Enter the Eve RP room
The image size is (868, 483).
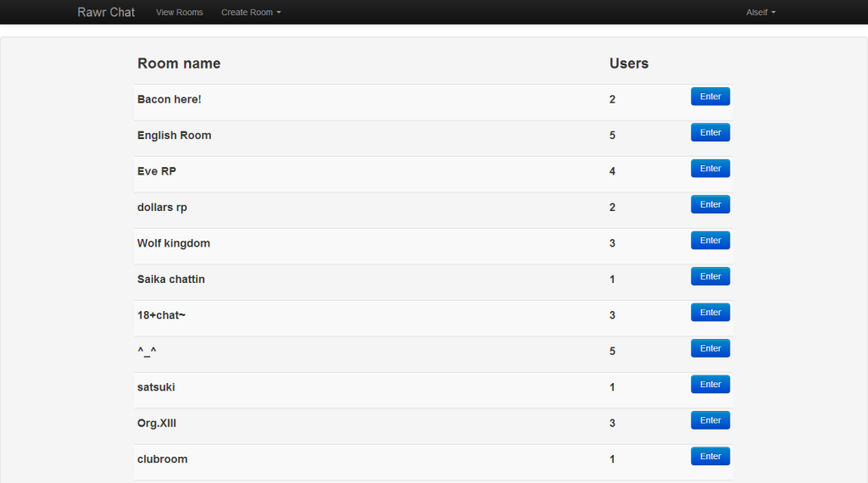pos(710,169)
